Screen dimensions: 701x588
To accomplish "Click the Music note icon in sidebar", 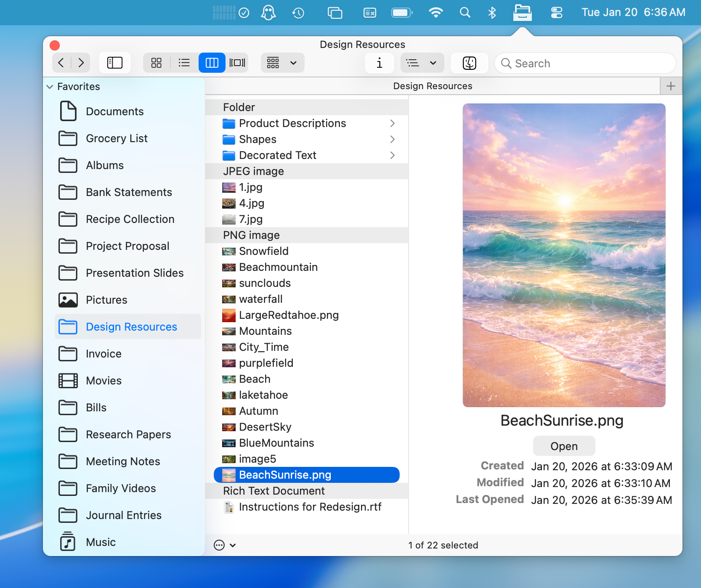I will coord(68,542).
